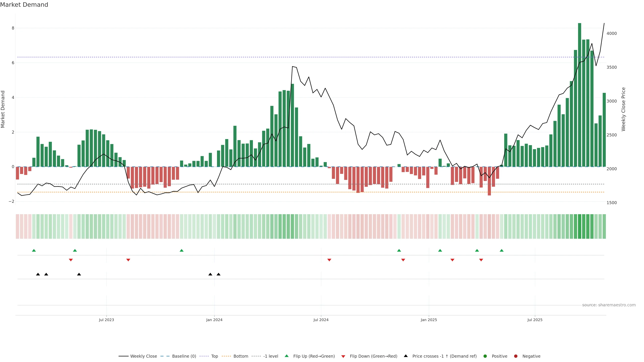Click the Flip Up green triangle legend icon

point(286,356)
